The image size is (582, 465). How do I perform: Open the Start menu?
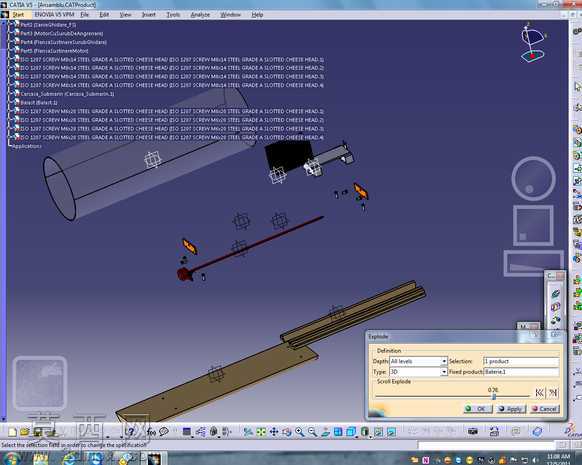[18, 14]
